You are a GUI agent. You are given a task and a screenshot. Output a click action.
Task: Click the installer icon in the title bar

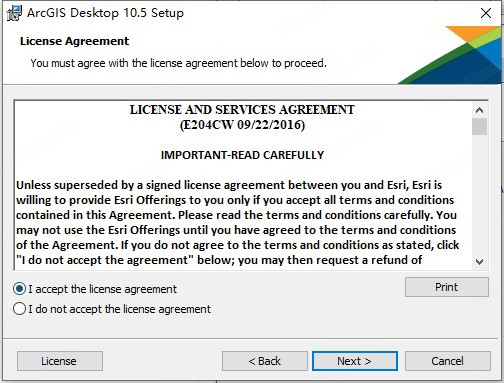point(14,13)
